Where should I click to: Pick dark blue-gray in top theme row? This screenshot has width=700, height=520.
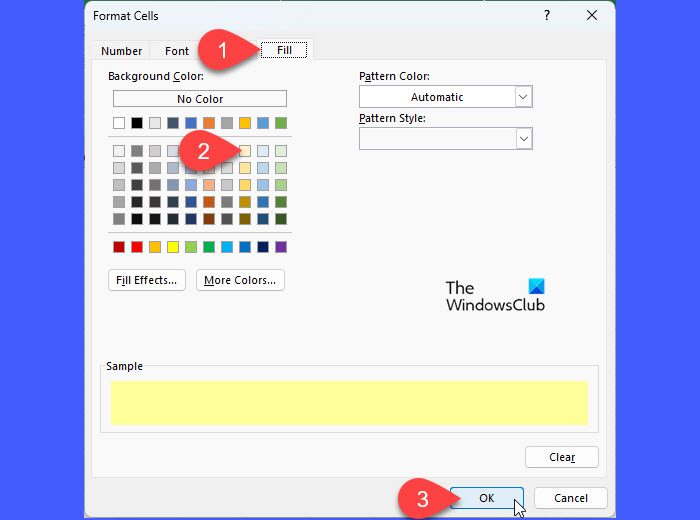[173, 123]
